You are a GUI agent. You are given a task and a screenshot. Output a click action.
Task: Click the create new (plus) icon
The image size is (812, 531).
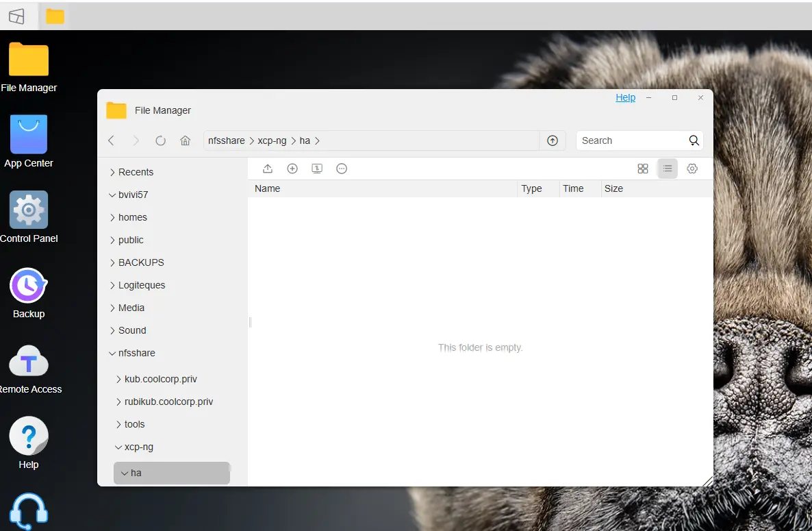coord(292,169)
